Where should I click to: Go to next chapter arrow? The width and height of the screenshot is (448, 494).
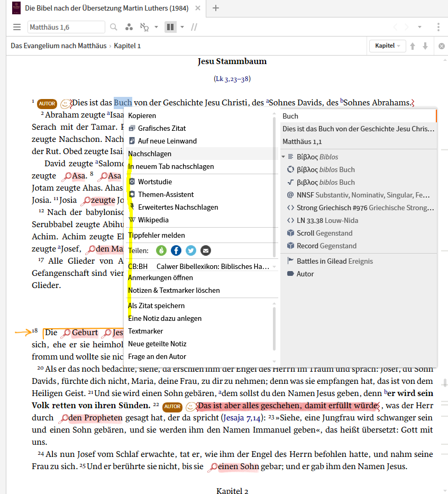[x=425, y=46]
